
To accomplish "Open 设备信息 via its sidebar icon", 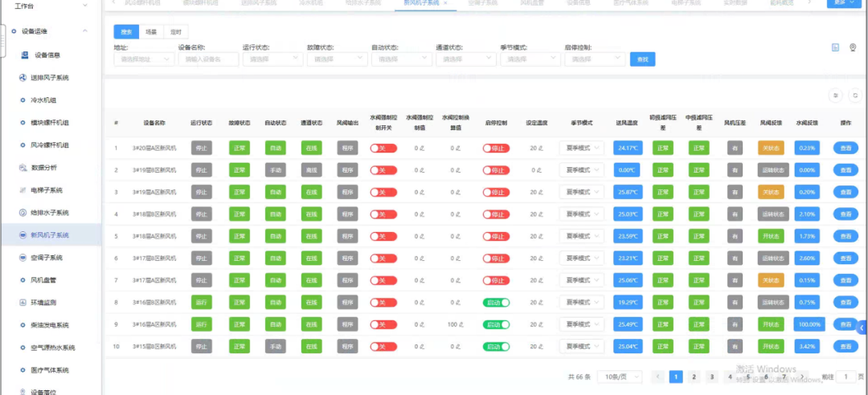I will [24, 55].
